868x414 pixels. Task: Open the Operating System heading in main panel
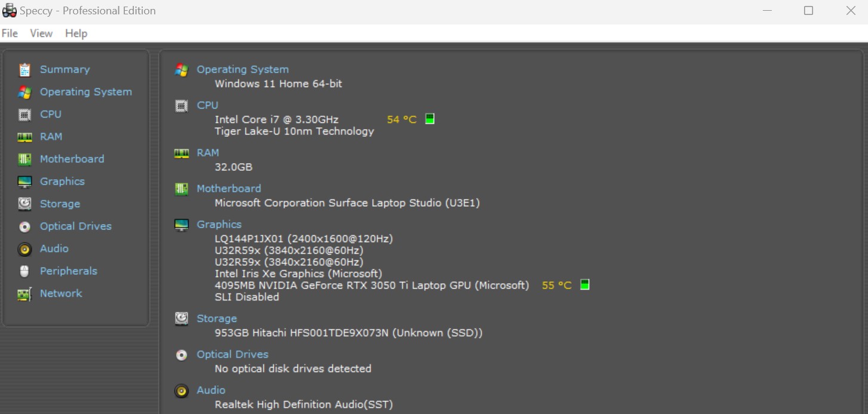click(243, 69)
